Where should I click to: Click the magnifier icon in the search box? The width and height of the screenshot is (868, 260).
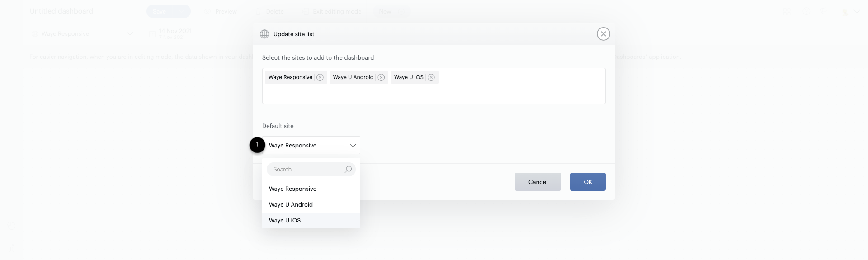(x=348, y=170)
